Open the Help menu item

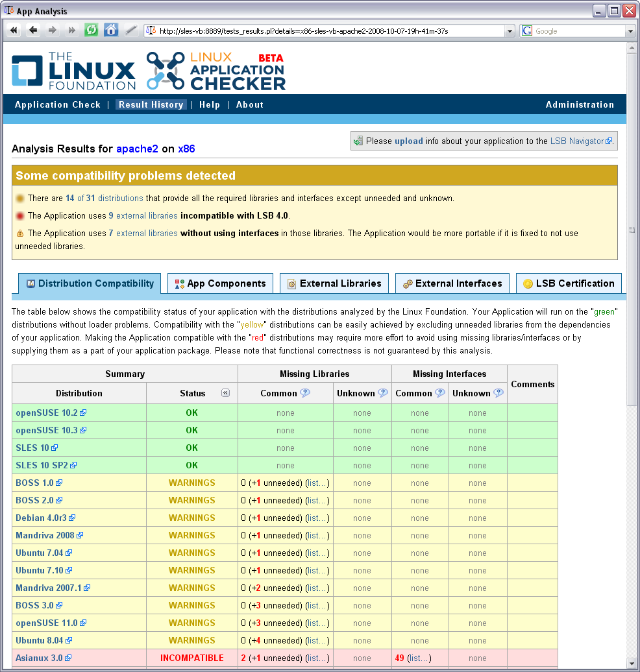click(x=209, y=104)
